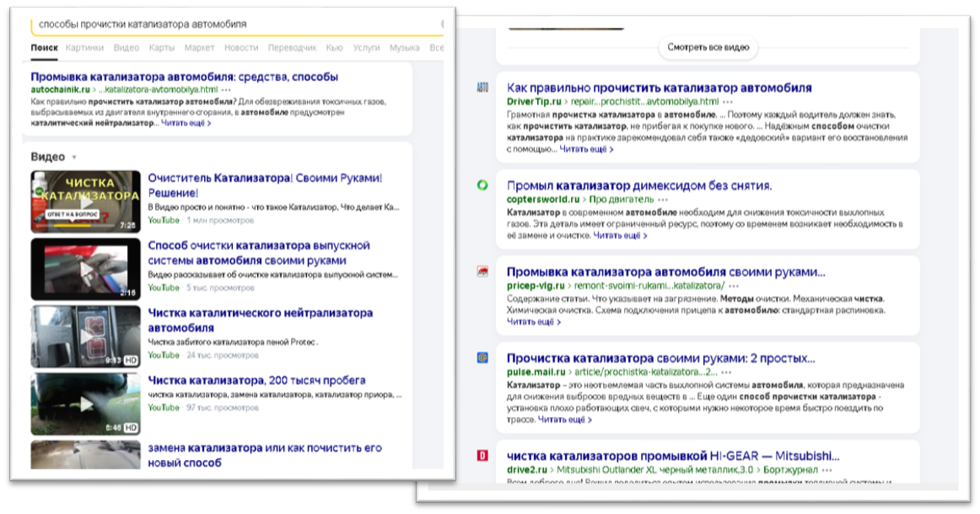Play the Чистка катализатора 7:26 video thumbnail
This screenshot has height=514, width=980.
point(86,201)
